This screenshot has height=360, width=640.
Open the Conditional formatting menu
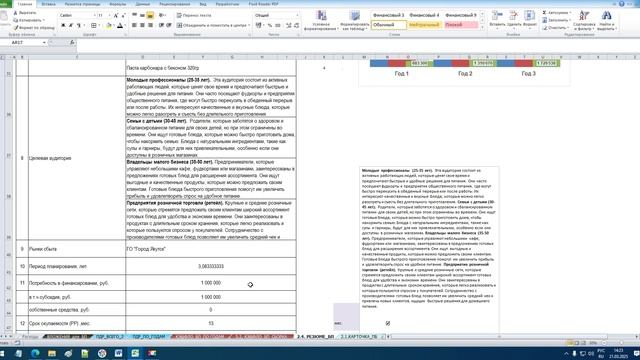point(321,20)
